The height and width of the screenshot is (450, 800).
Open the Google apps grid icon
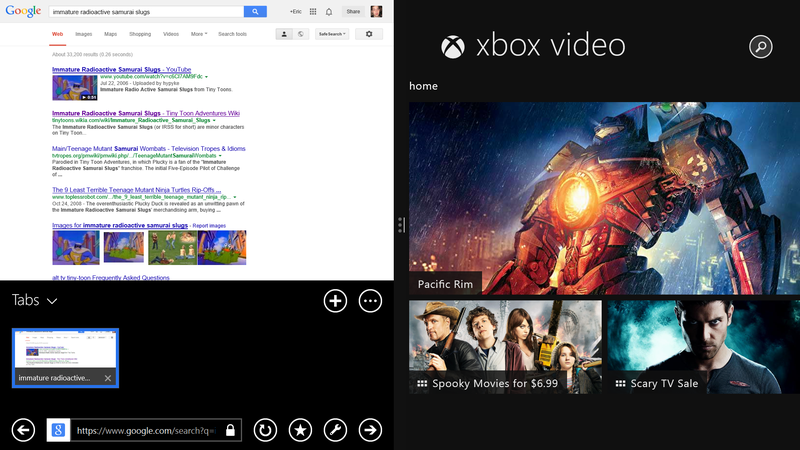[313, 11]
